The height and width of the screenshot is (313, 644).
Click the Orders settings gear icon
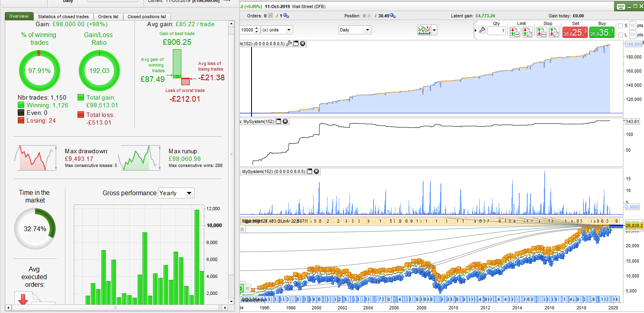point(286,16)
